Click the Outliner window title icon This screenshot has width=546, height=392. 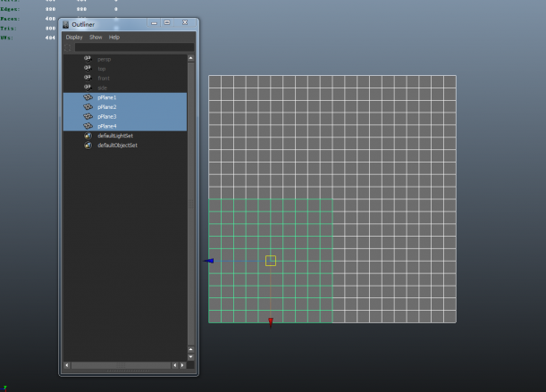click(65, 24)
